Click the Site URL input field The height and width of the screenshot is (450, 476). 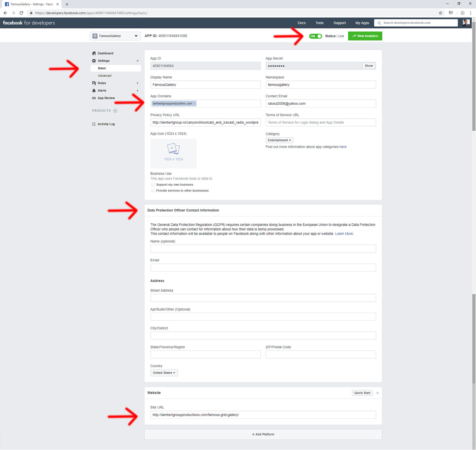(x=263, y=415)
